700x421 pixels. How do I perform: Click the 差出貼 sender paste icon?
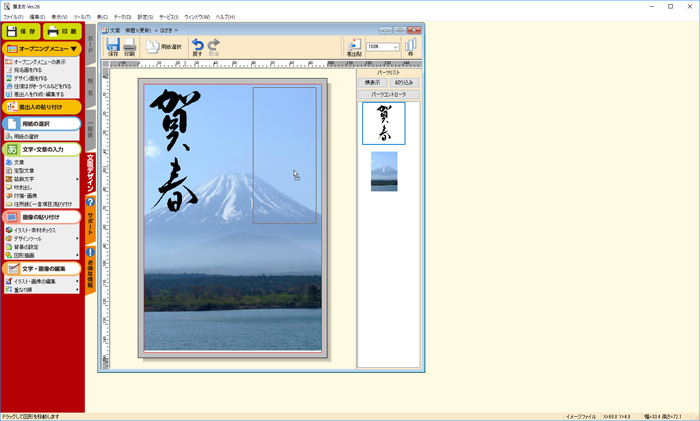point(353,47)
